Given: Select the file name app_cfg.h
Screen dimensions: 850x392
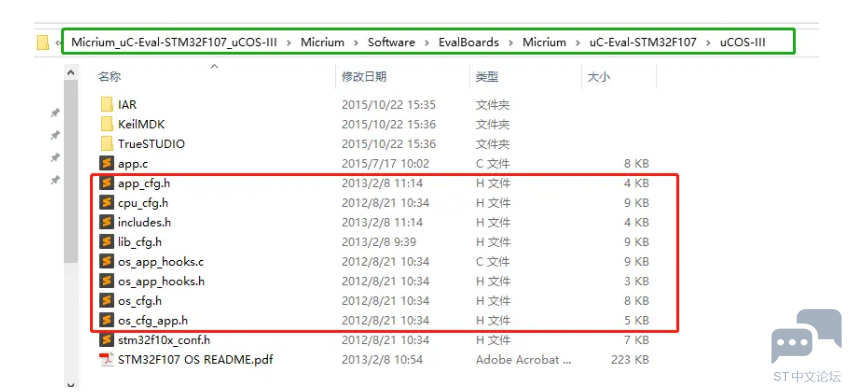Looking at the screenshot, I should [x=144, y=183].
